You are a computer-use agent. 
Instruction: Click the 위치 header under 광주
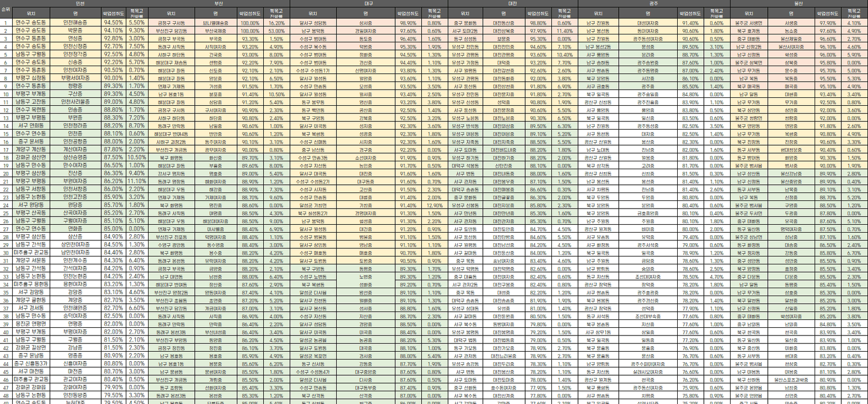click(x=599, y=13)
